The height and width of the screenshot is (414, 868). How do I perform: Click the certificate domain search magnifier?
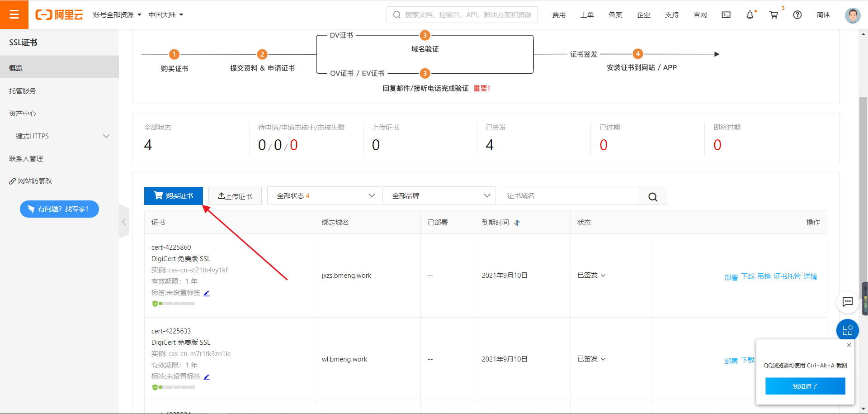[x=653, y=196]
